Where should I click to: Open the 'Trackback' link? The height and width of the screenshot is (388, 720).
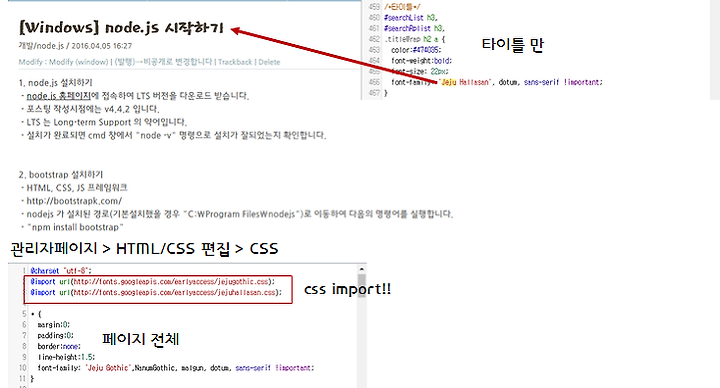click(x=235, y=62)
